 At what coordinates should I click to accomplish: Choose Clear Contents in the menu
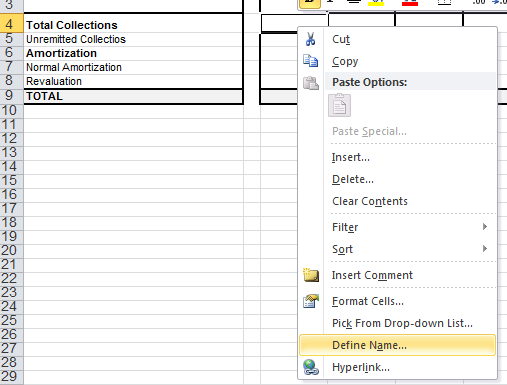tap(370, 201)
